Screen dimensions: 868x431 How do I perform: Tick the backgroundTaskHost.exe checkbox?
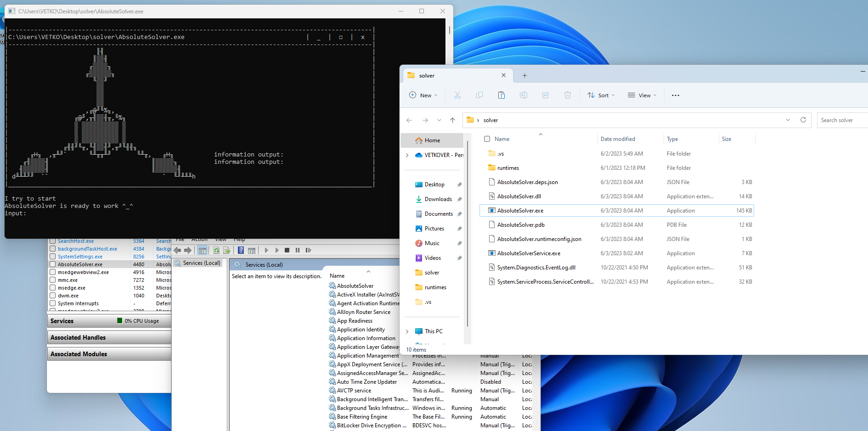[53, 249]
